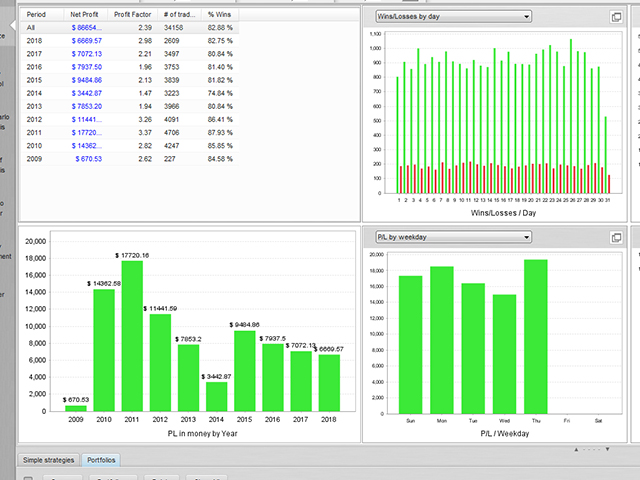The image size is (640, 480).
Task: Select the Portfolios tab
Action: click(x=101, y=460)
